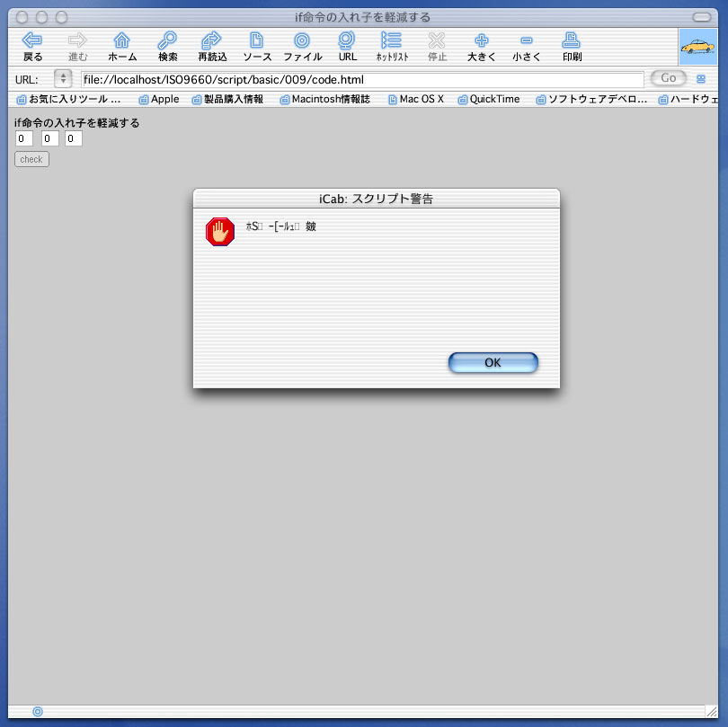Open the QuickTime bookmark folder
Screen dimensions: 728x727
[x=489, y=100]
